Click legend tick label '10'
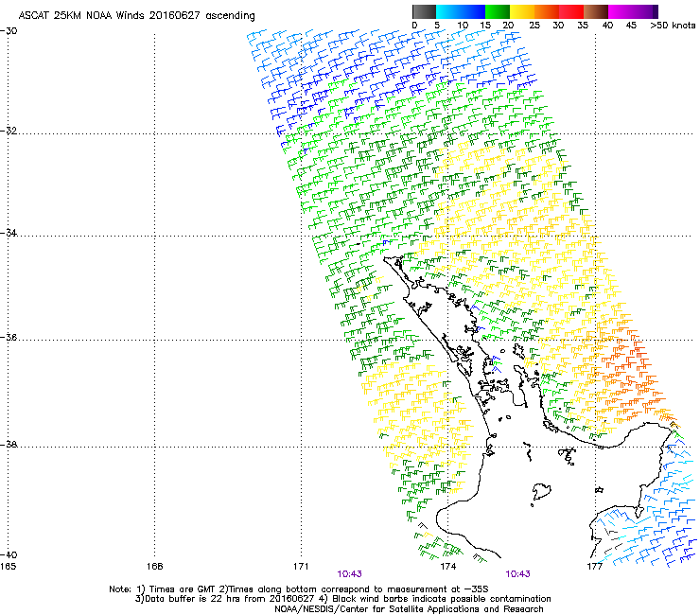The height and width of the screenshot is (615, 700). point(463,26)
